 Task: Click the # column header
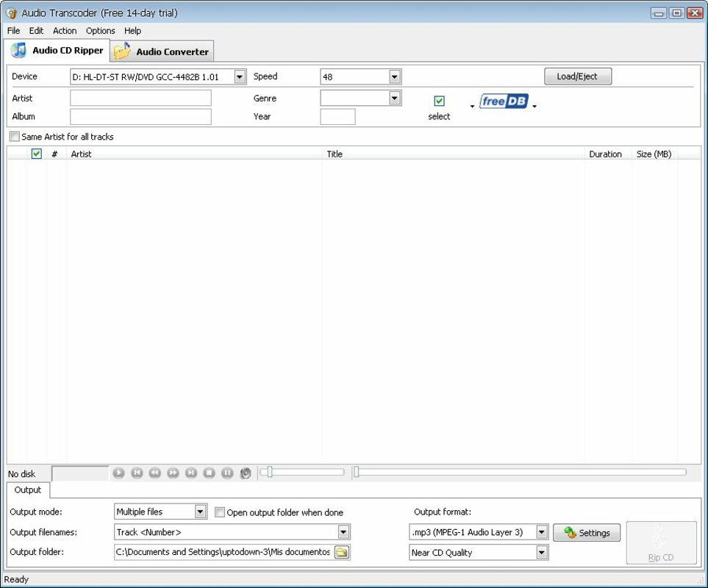(x=55, y=154)
